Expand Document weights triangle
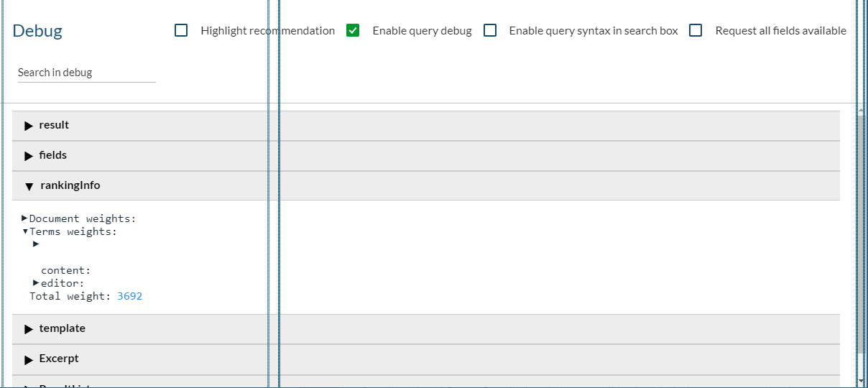Screen dimensions: 868x388 tap(24, 218)
